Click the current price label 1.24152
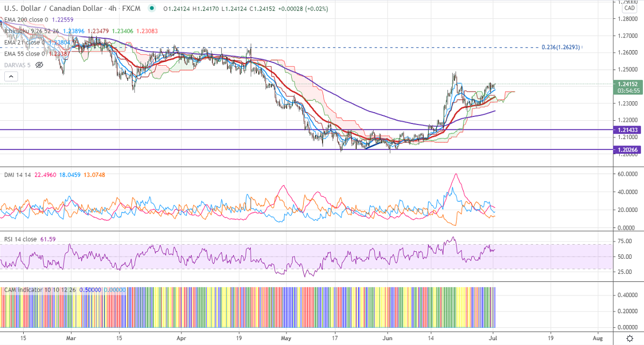 tap(627, 84)
